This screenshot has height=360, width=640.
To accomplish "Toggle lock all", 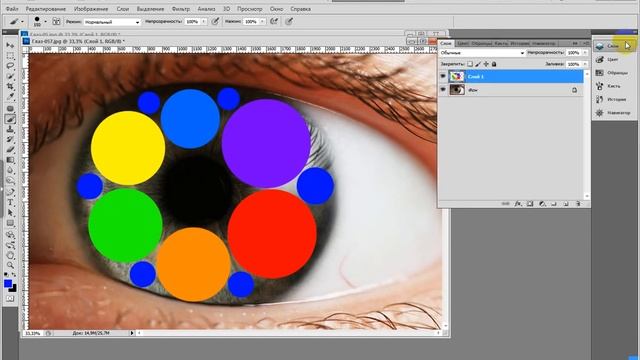I will click(494, 64).
